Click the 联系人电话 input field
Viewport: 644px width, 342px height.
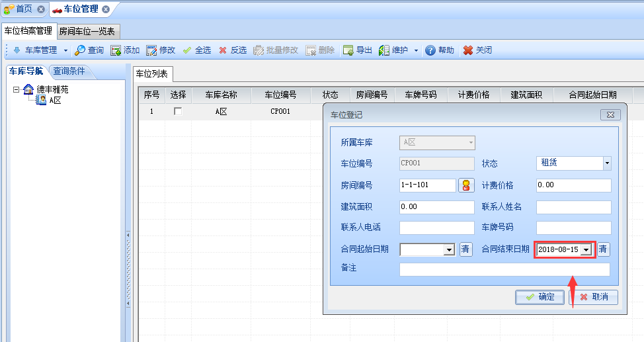pyautogui.click(x=437, y=228)
